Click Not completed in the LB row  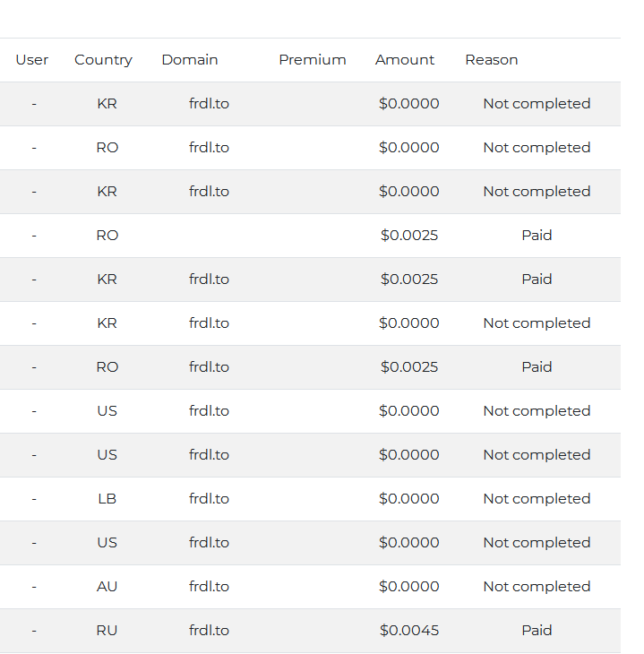(537, 499)
